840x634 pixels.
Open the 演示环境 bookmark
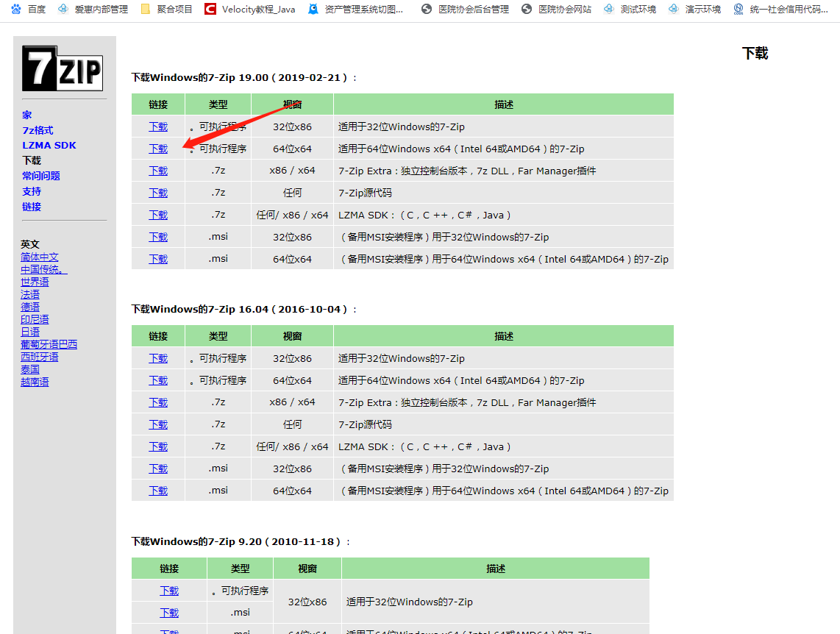click(695, 9)
